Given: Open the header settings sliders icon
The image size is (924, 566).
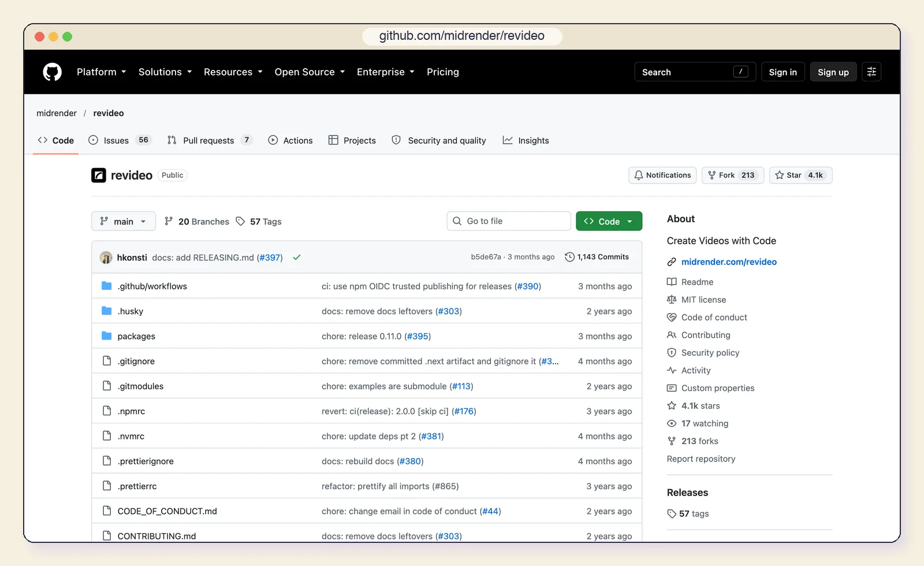Looking at the screenshot, I should pos(871,72).
